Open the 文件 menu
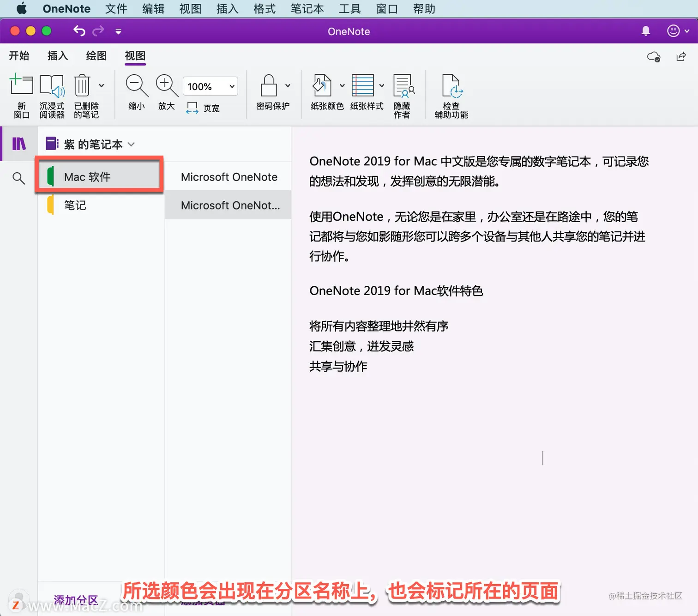698x616 pixels. (x=116, y=9)
